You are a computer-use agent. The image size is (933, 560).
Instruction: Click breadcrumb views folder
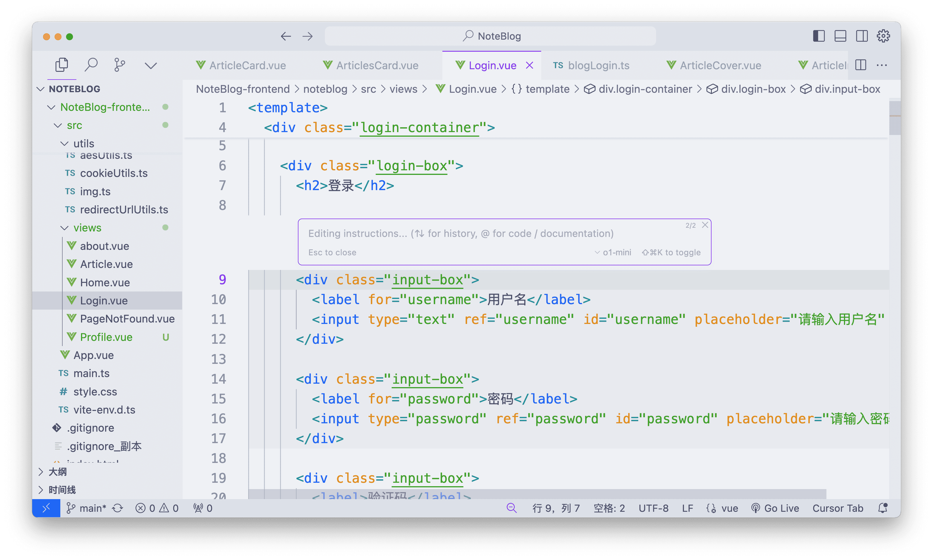click(x=403, y=89)
